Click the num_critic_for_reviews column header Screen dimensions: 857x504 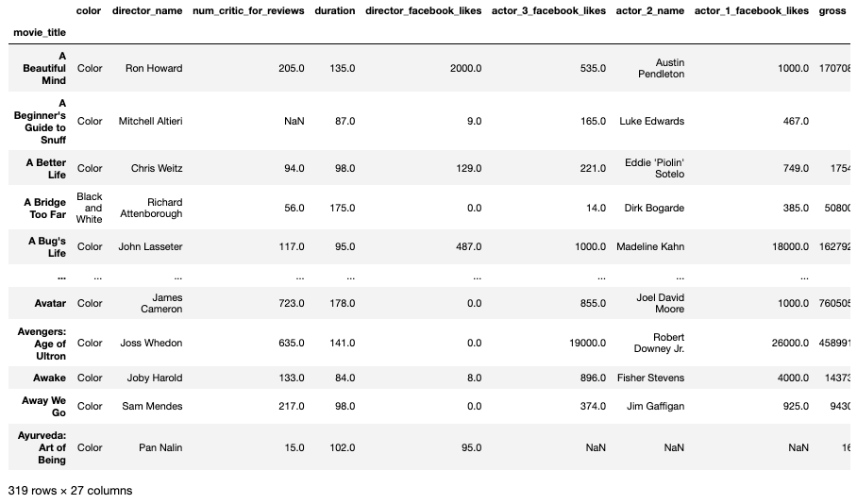click(x=248, y=11)
